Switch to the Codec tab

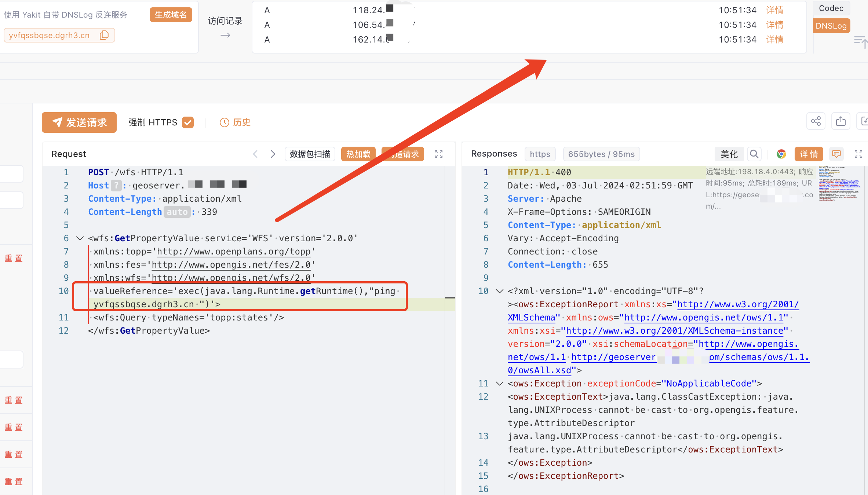831,8
